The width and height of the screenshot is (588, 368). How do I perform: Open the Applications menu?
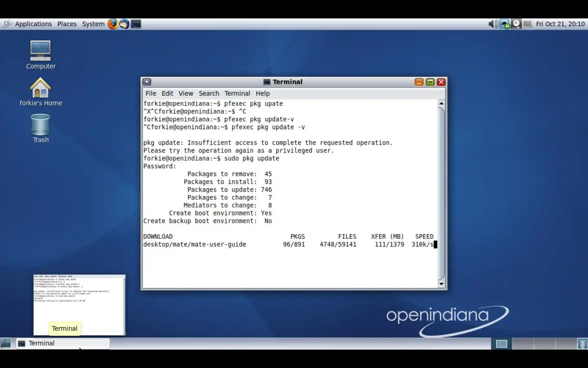tap(33, 24)
